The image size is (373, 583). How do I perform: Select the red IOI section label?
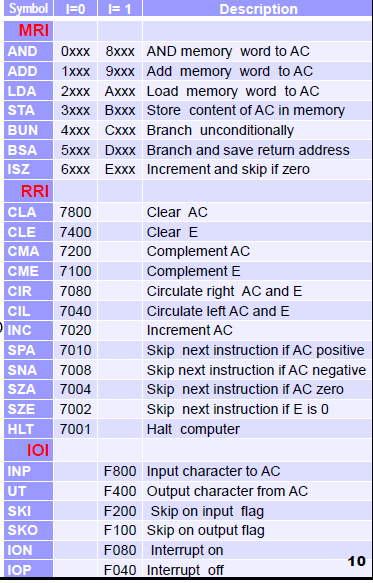tap(38, 450)
